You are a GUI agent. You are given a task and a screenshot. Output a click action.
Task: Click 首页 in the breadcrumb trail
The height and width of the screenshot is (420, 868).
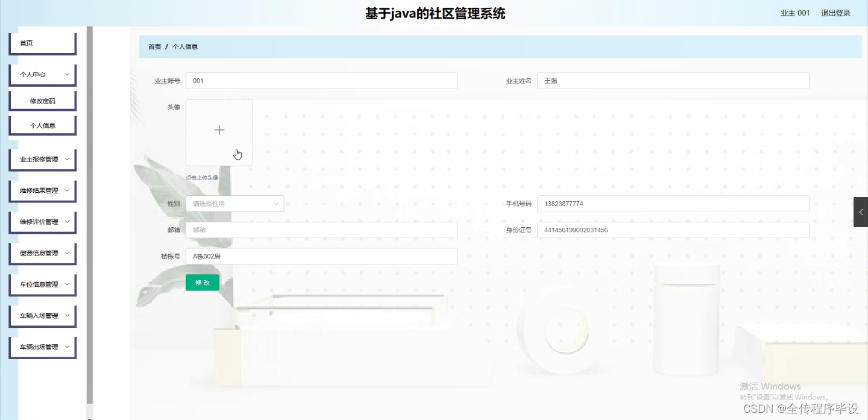pyautogui.click(x=154, y=46)
